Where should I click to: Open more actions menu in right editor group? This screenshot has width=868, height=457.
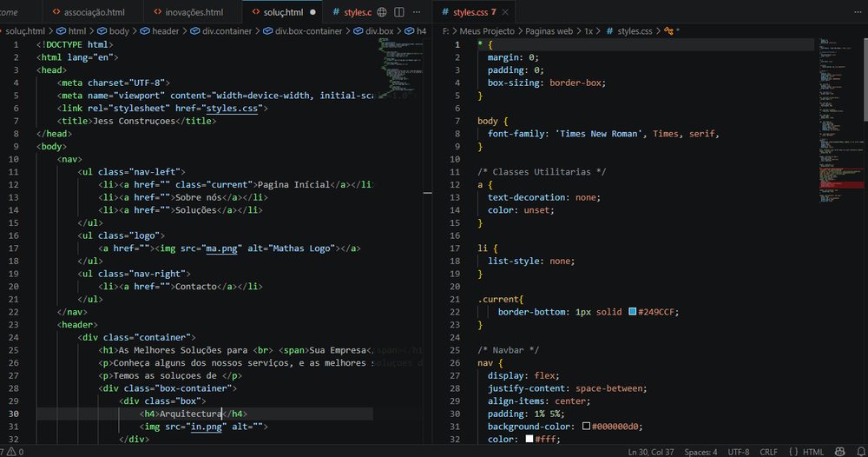point(858,11)
